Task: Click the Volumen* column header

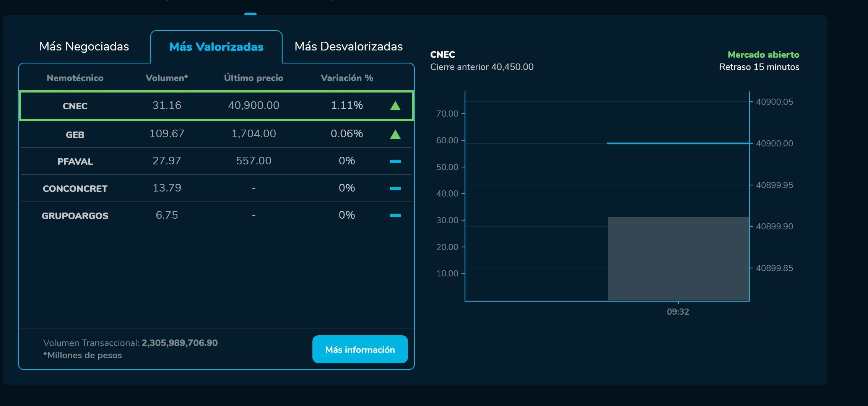Action: [x=167, y=78]
